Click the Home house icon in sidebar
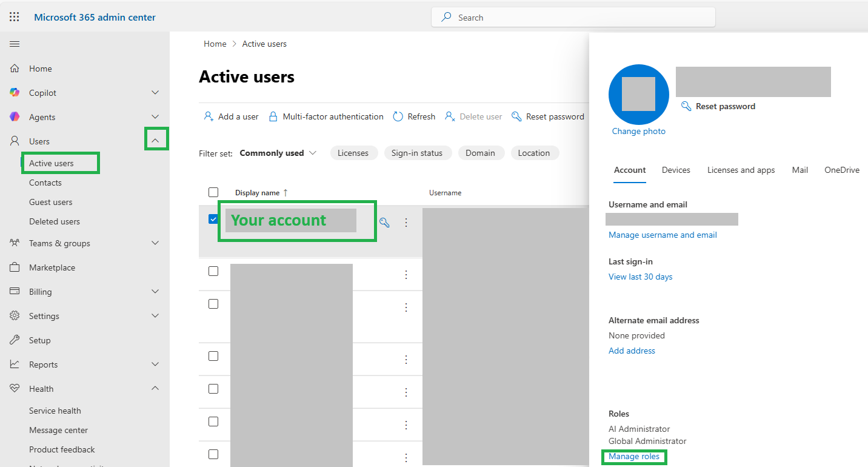868x467 pixels. [x=15, y=69]
